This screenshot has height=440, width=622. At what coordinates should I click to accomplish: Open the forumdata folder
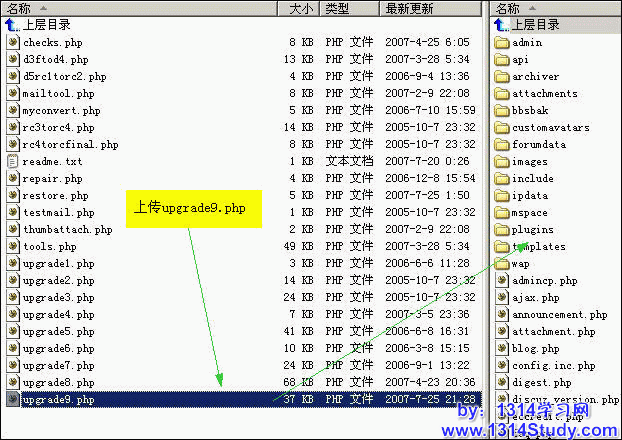pyautogui.click(x=538, y=145)
